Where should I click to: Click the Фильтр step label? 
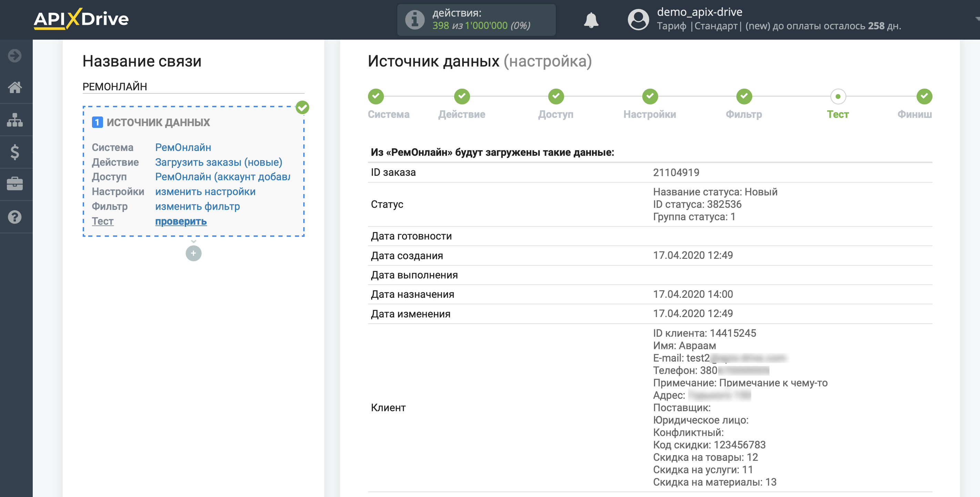pos(744,114)
